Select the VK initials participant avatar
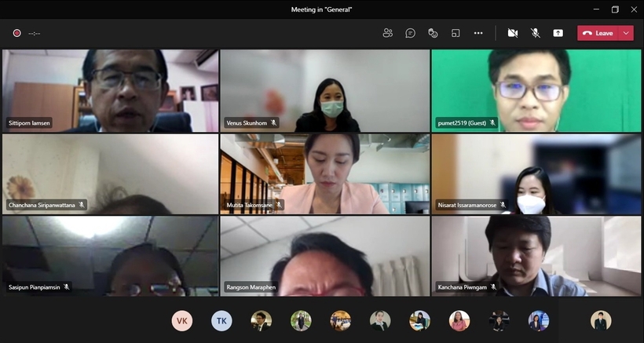 [182, 320]
